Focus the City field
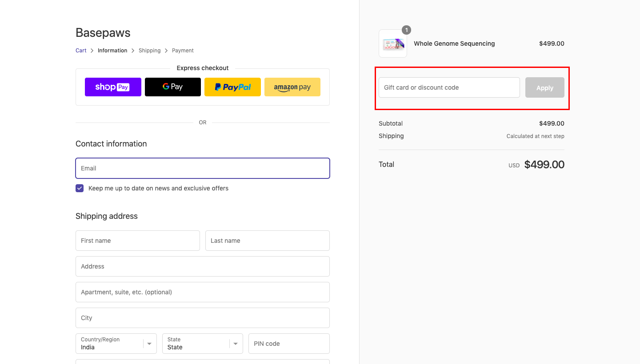 203,318
